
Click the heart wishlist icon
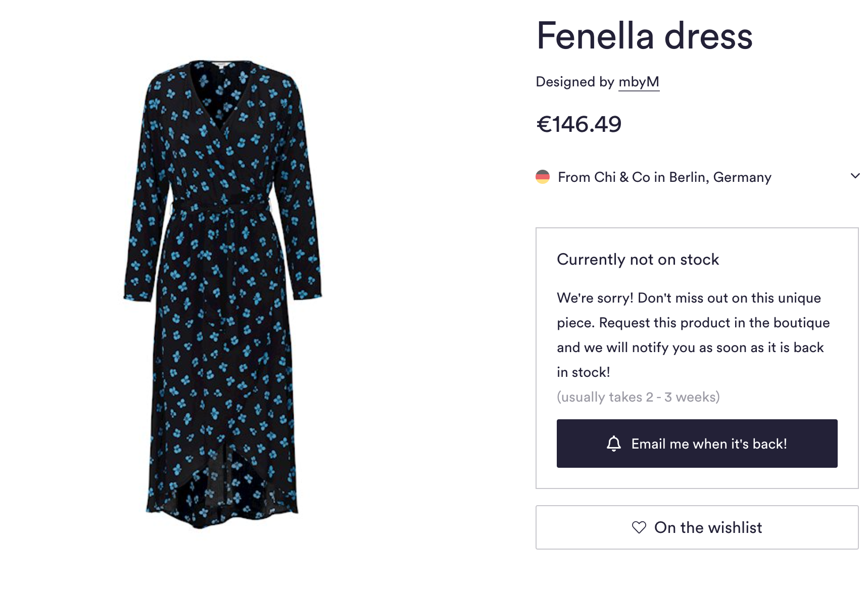pyautogui.click(x=639, y=527)
